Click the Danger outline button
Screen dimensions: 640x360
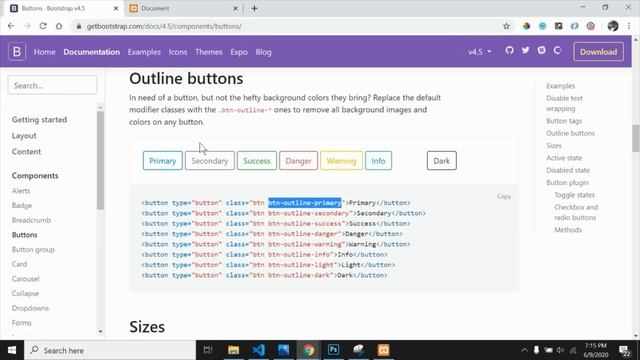tap(298, 161)
